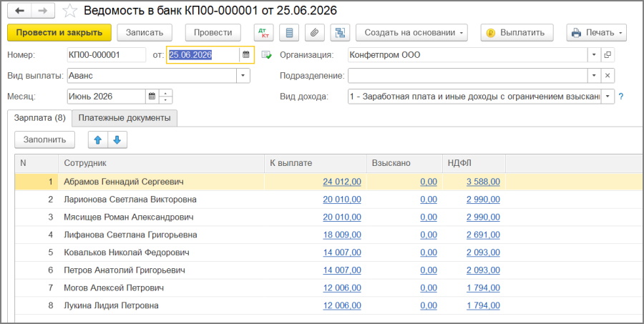Click the К выплате column header
This screenshot has width=644, height=324.
pos(316,164)
